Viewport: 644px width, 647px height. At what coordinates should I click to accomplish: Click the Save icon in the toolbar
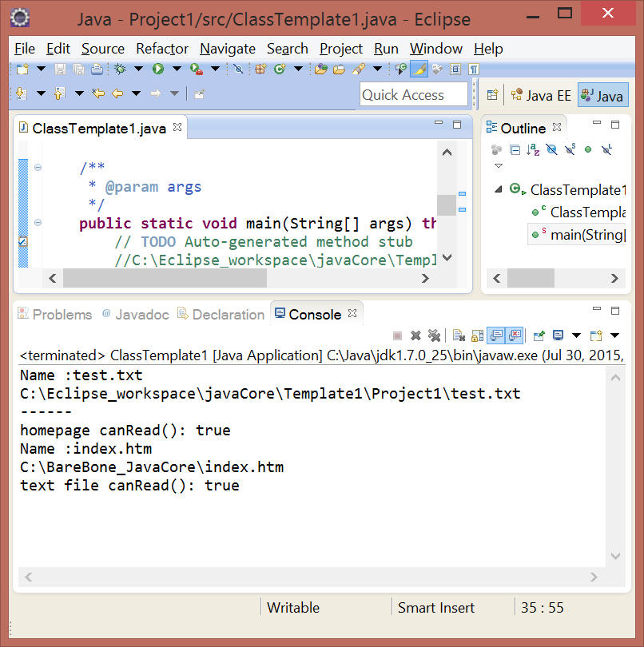point(60,69)
